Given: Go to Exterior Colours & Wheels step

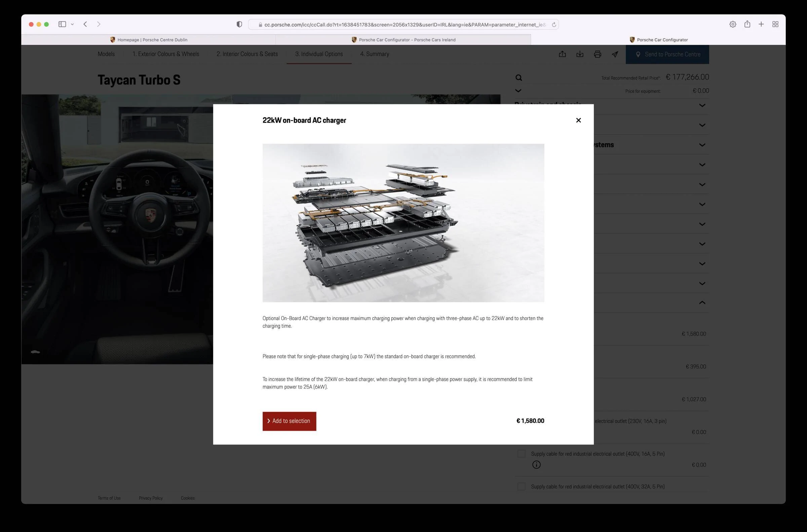Looking at the screenshot, I should 166,54.
